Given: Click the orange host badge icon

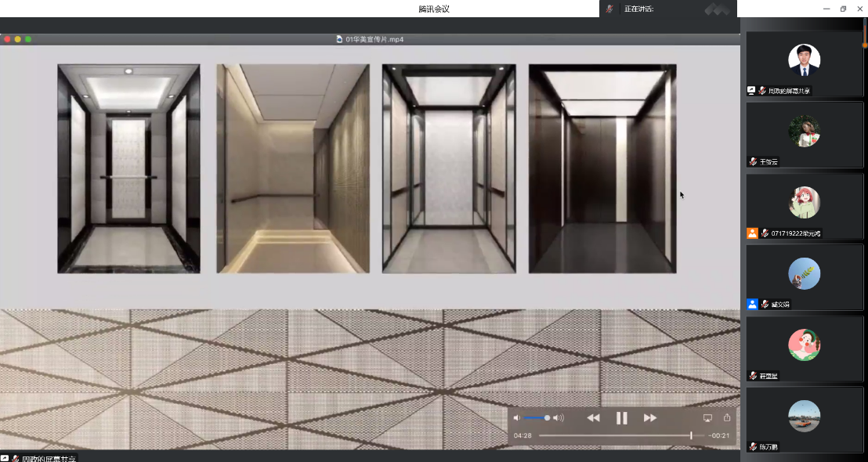Looking at the screenshot, I should pos(752,233).
